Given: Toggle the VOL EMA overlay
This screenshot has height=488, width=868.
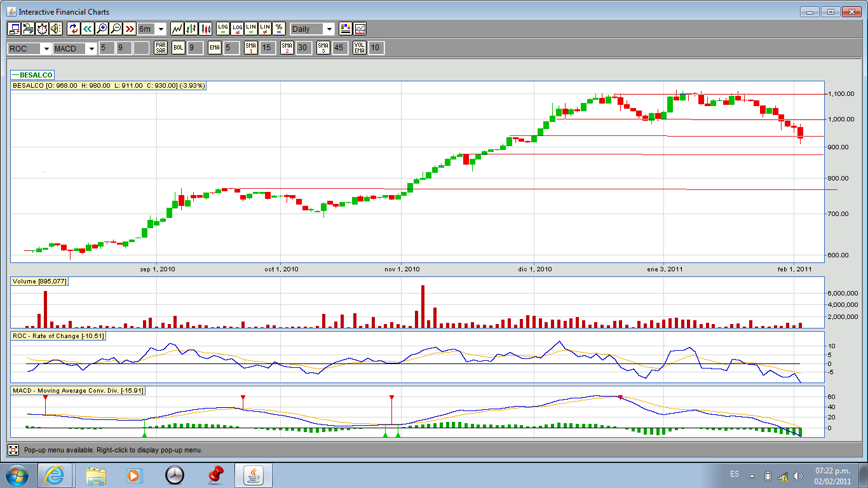Looking at the screenshot, I should coord(360,48).
